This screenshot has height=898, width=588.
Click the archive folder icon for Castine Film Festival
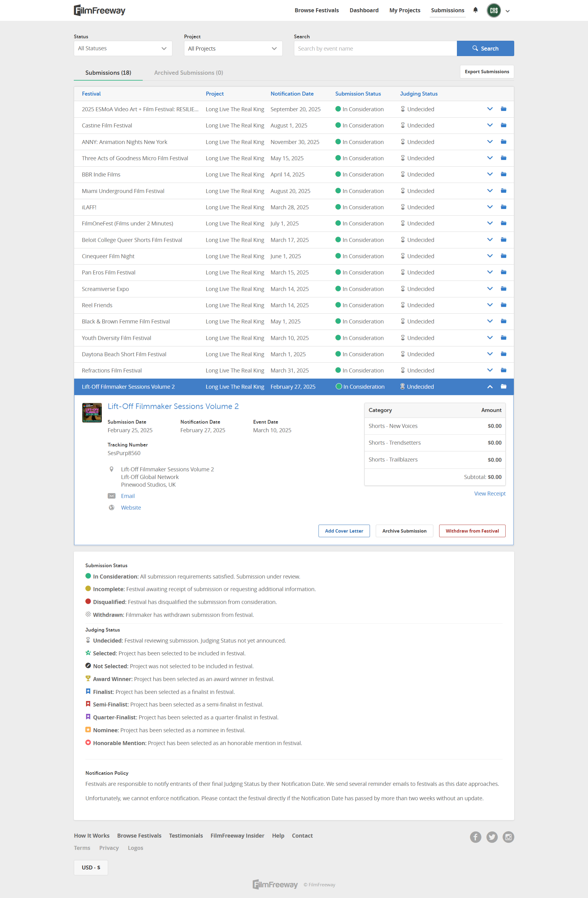tap(503, 125)
